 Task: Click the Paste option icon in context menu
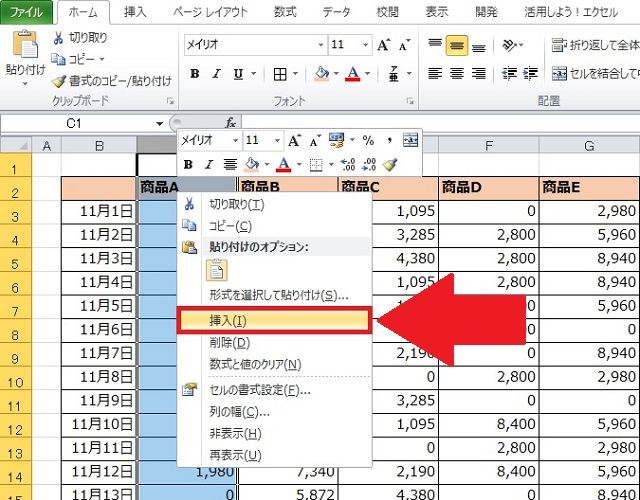tap(216, 270)
